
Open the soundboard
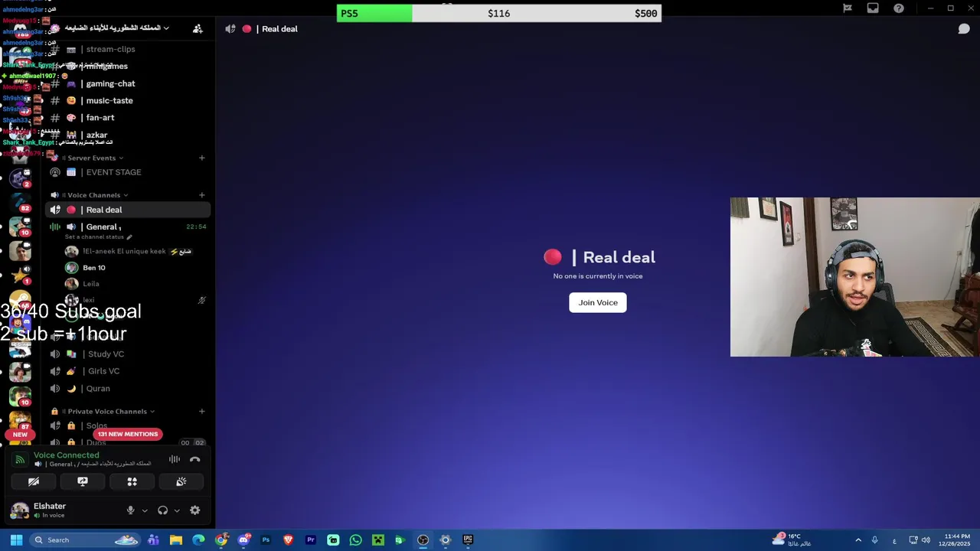click(181, 481)
